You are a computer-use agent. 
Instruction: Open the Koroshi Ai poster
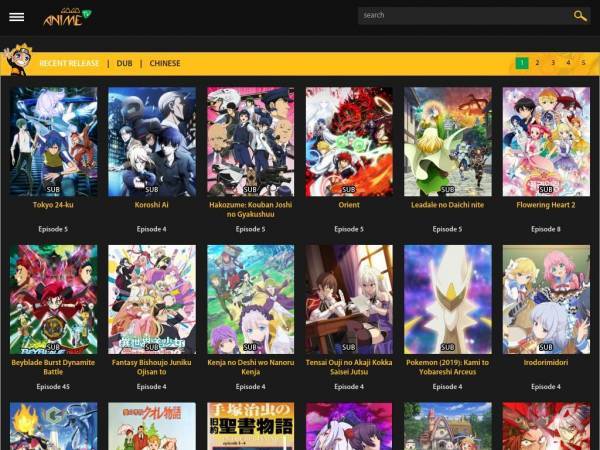pos(152,142)
